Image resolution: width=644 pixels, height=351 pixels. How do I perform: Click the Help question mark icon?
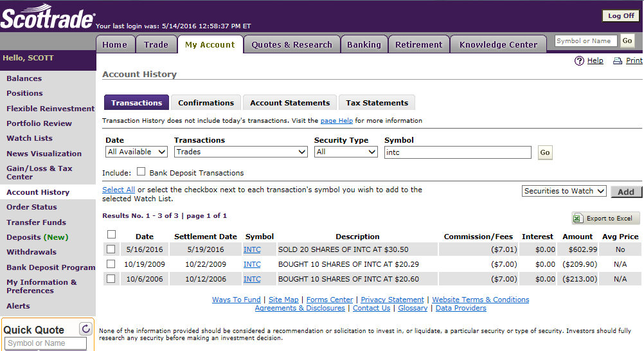579,60
